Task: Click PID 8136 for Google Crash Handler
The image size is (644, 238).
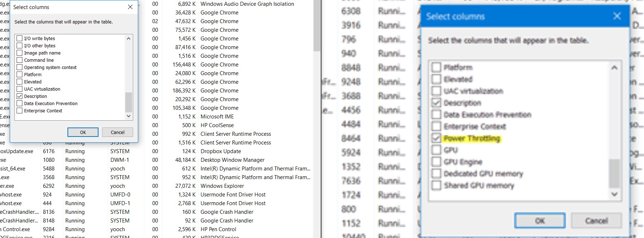Action: (49, 212)
